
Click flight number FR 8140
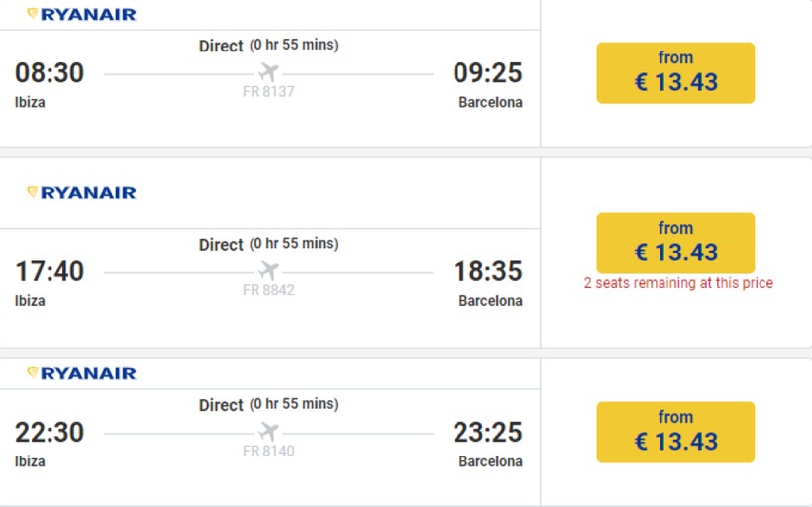pos(268,451)
